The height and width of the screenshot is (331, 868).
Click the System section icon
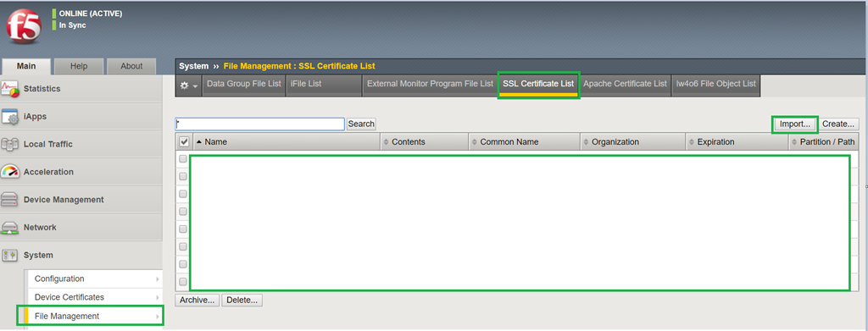[x=10, y=255]
